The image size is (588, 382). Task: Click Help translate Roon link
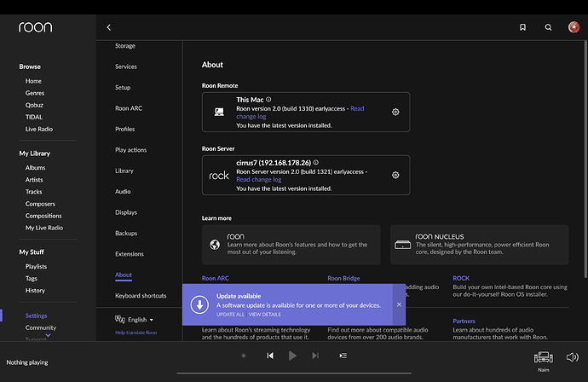point(135,333)
